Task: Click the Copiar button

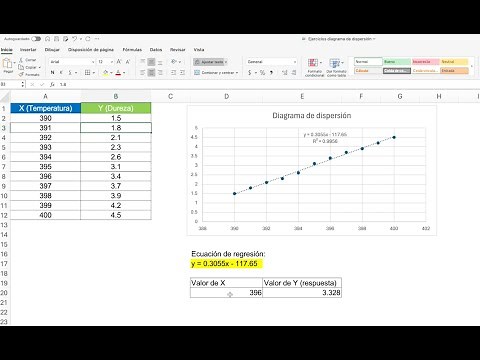Action: tap(28, 67)
